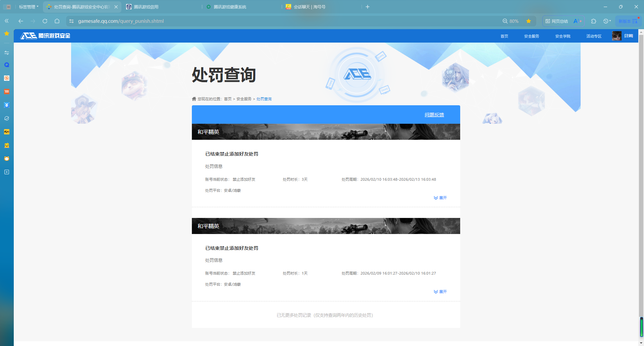The width and height of the screenshot is (644, 346).
Task: Open 活动专区 in site navigation
Action: (x=594, y=36)
